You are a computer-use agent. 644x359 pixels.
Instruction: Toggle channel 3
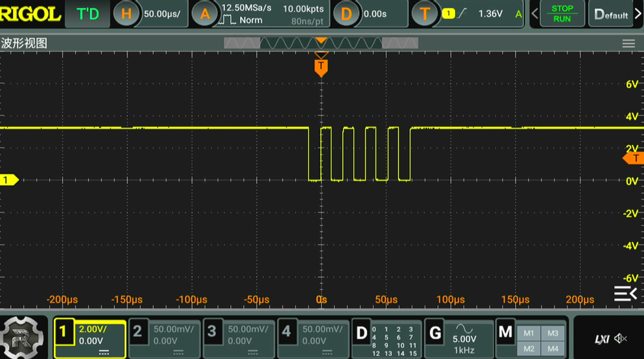[x=212, y=332]
